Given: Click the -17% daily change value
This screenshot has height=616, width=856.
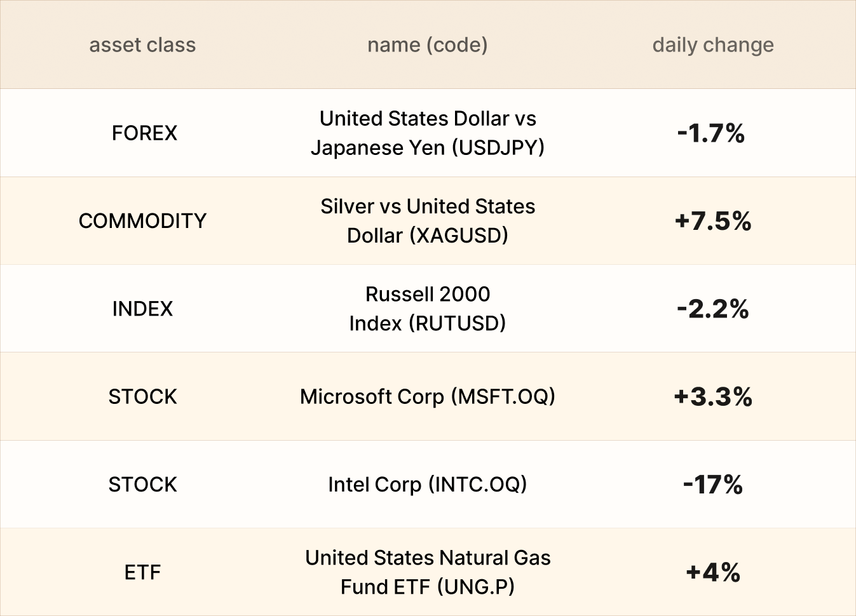Looking at the screenshot, I should click(x=712, y=485).
